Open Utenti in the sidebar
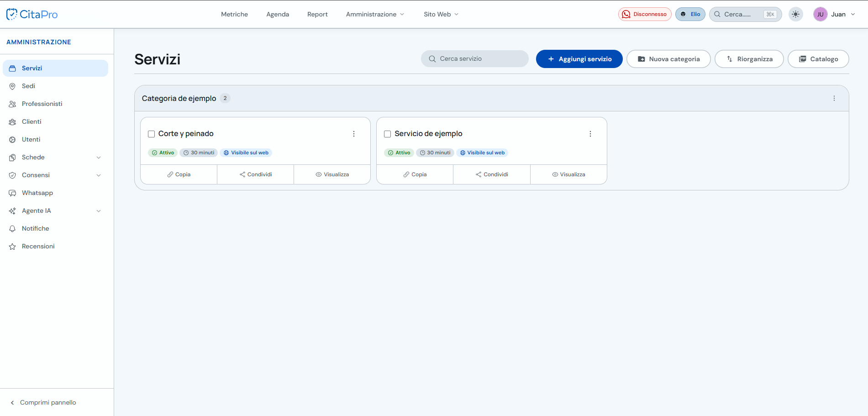Viewport: 868px width, 416px height. click(x=55, y=139)
